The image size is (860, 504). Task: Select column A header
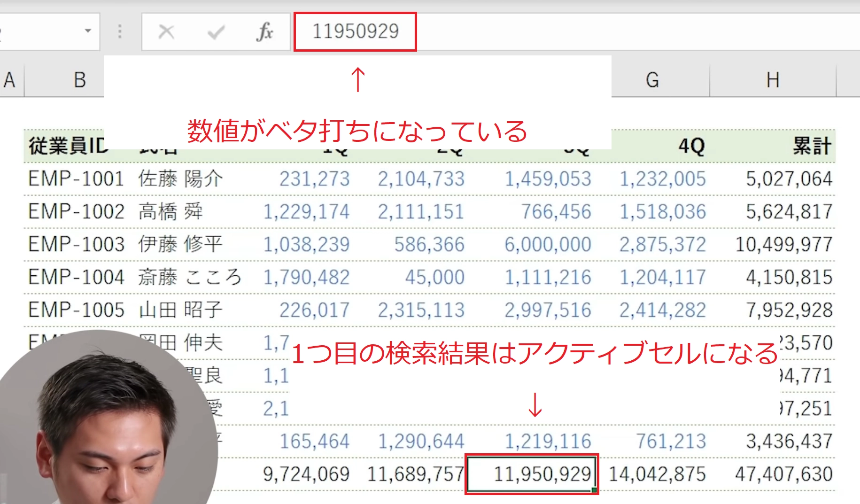9,80
